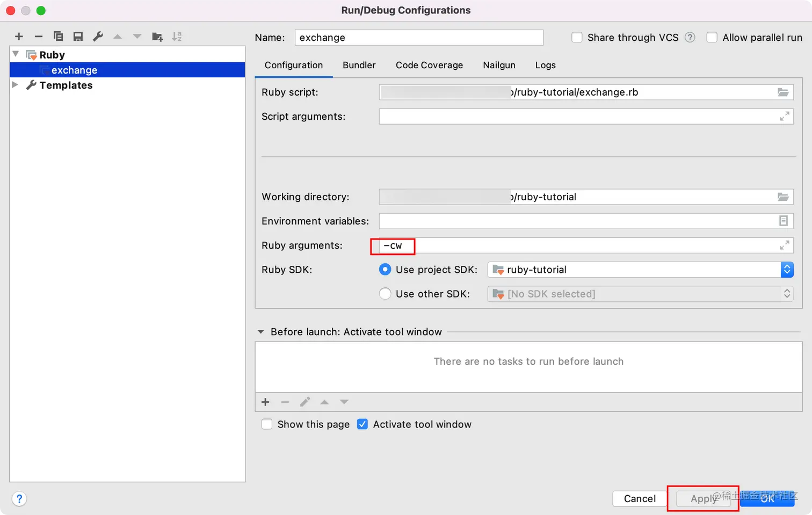Select Use project SDK radio button

click(385, 270)
